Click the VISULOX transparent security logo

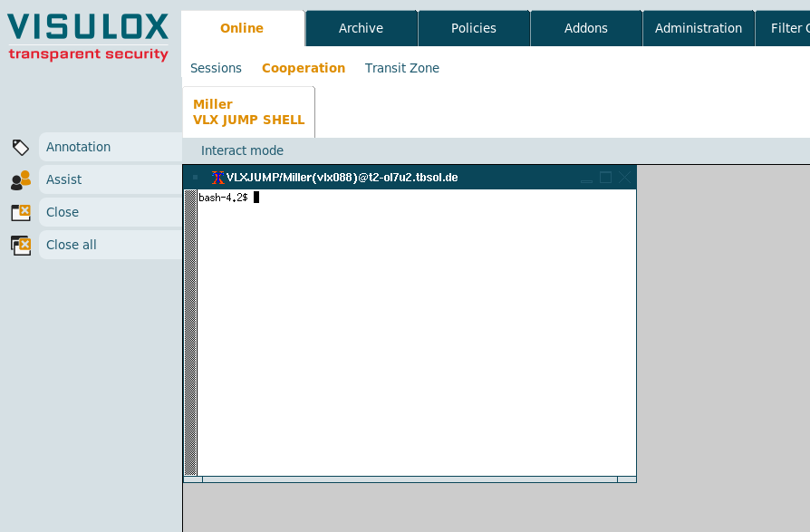88,36
